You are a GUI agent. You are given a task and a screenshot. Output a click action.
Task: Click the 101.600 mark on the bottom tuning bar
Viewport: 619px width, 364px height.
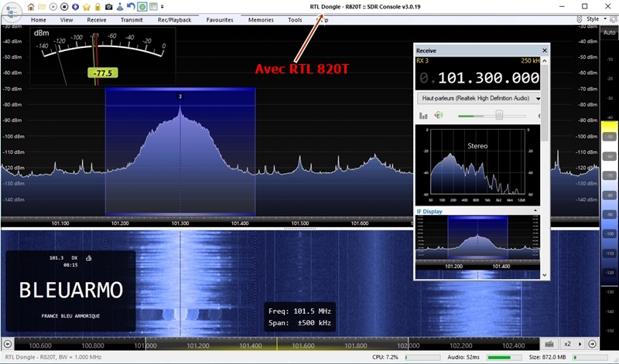[303, 345]
